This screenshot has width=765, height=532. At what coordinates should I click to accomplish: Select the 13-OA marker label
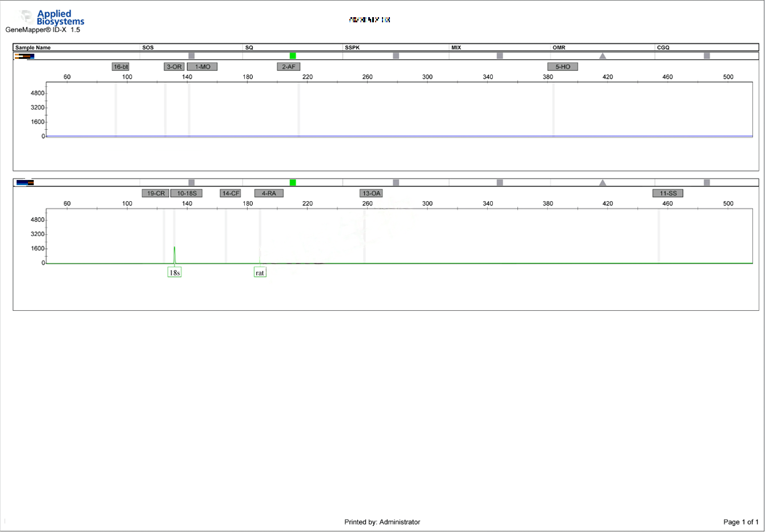coord(371,194)
